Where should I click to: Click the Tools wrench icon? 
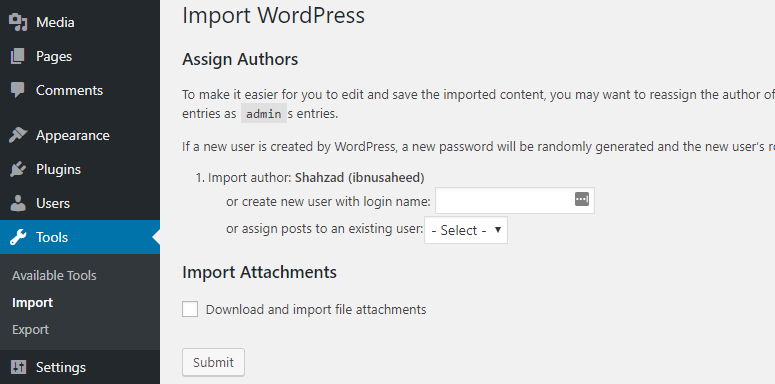18,237
